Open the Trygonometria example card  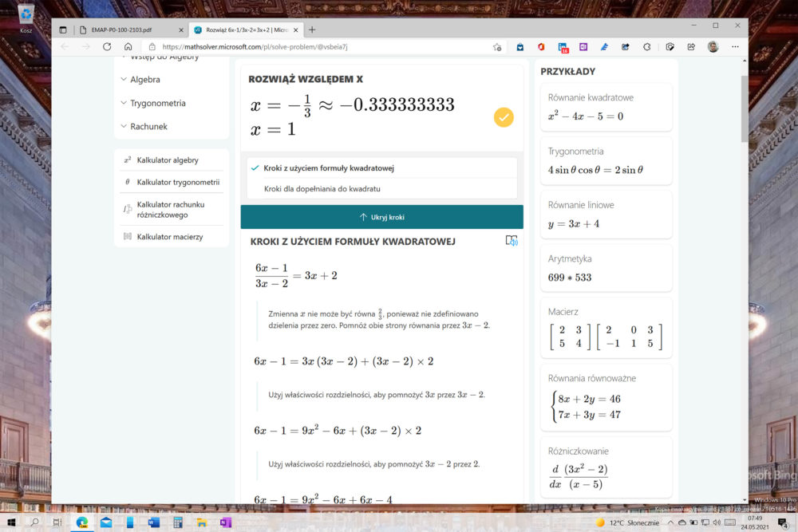click(x=606, y=160)
